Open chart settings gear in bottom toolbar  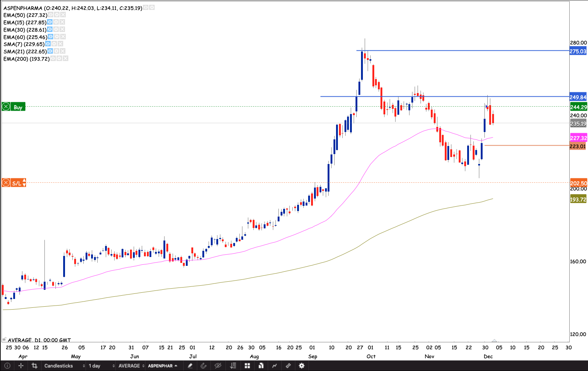(x=302, y=366)
